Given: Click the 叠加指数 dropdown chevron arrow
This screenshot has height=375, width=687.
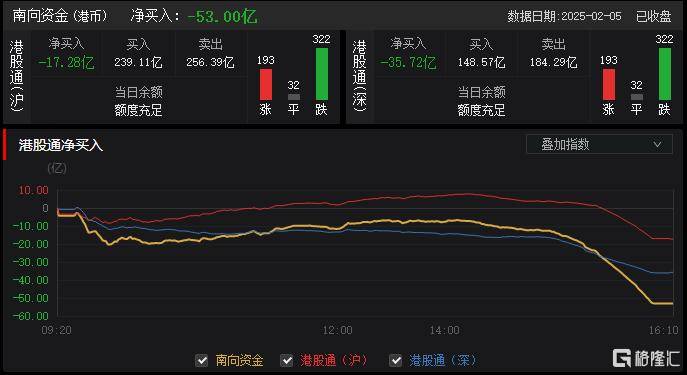Looking at the screenshot, I should pyautogui.click(x=657, y=144).
